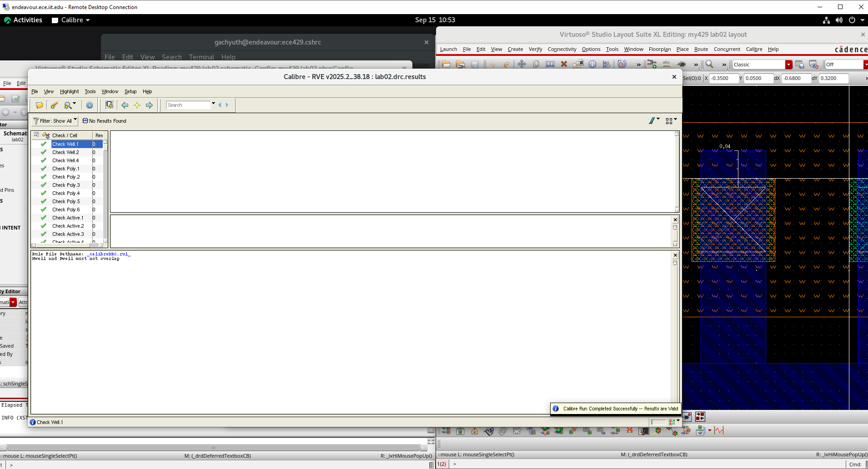The width and height of the screenshot is (868, 469).
Task: Expand the zoom-to-highlight dropdown arrow
Action: coord(75,103)
